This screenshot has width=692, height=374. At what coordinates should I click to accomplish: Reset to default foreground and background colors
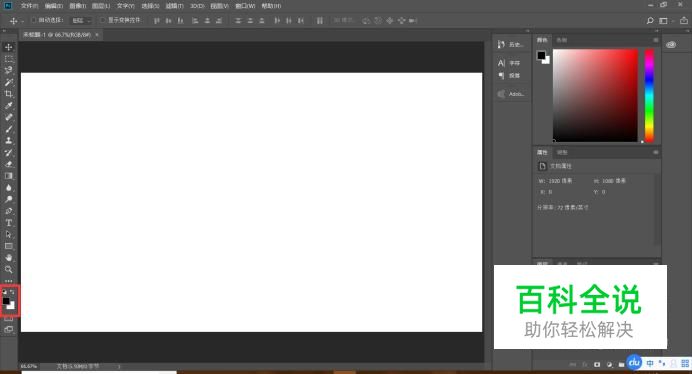click(x=4, y=292)
